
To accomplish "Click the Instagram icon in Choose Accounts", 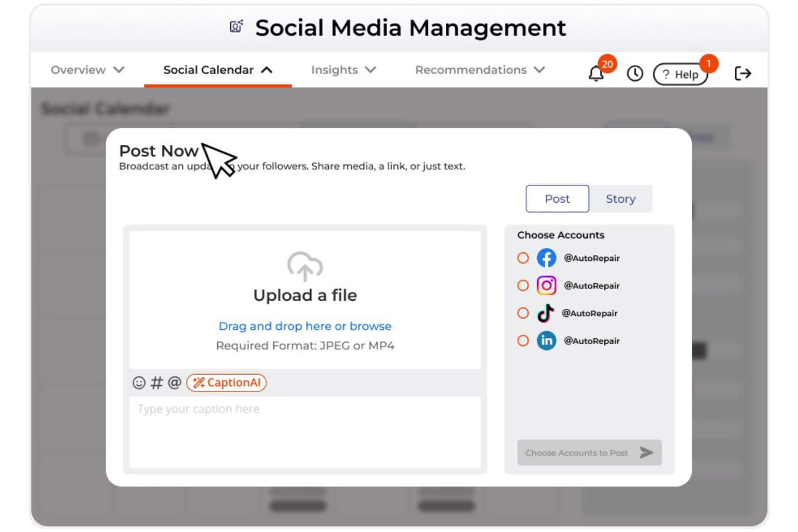I will pyautogui.click(x=546, y=286).
